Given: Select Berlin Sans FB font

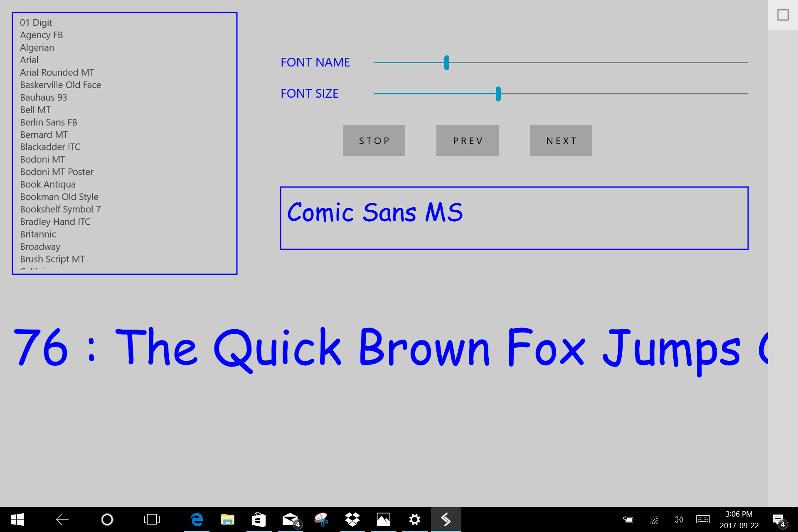Looking at the screenshot, I should pos(49,122).
